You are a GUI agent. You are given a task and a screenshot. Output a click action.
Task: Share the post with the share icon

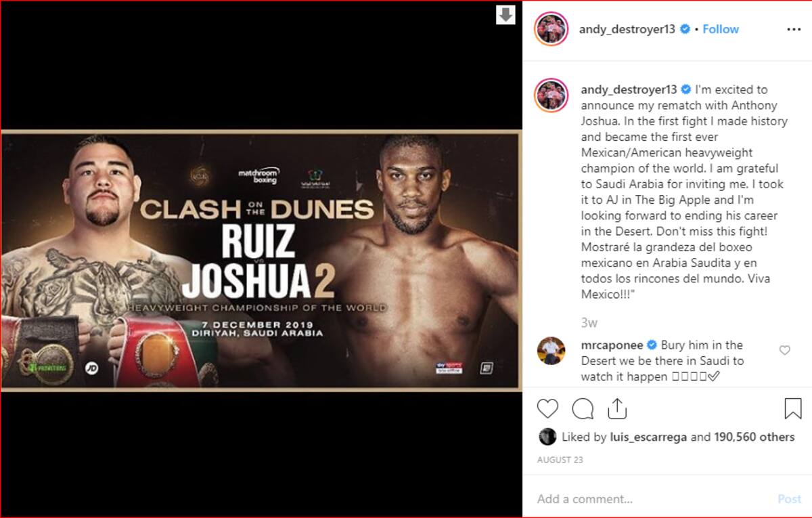pos(617,408)
